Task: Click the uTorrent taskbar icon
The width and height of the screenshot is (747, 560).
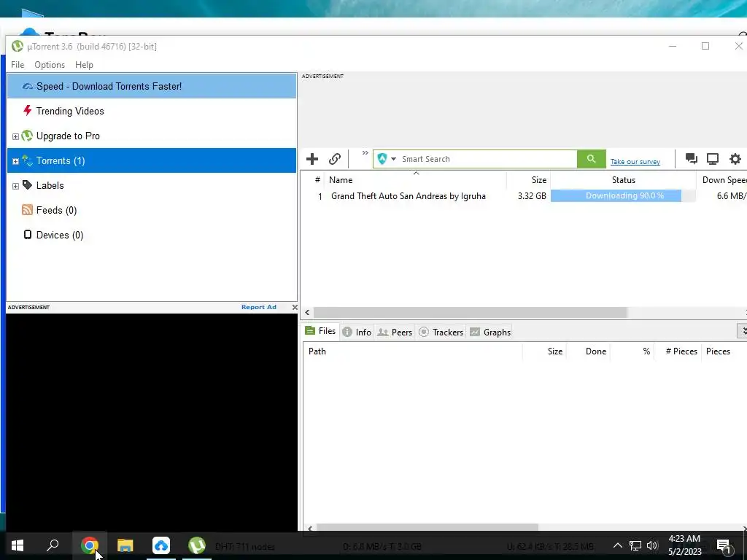Action: pos(197,545)
